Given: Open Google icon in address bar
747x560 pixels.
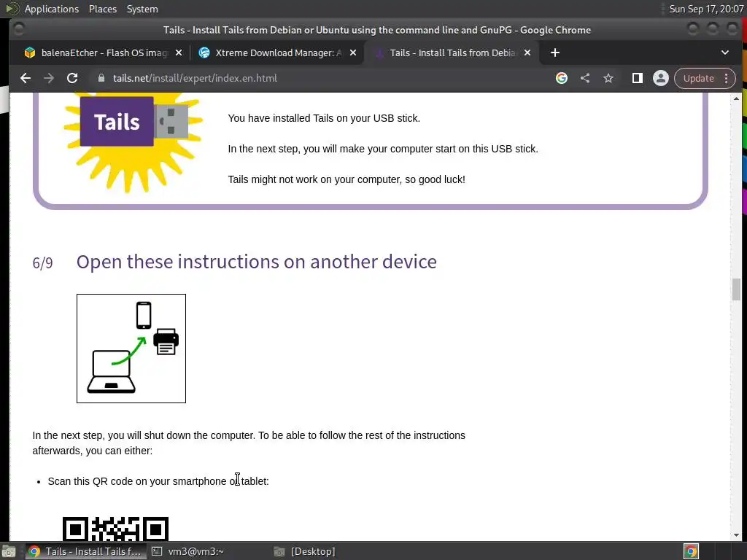Looking at the screenshot, I should (x=562, y=78).
